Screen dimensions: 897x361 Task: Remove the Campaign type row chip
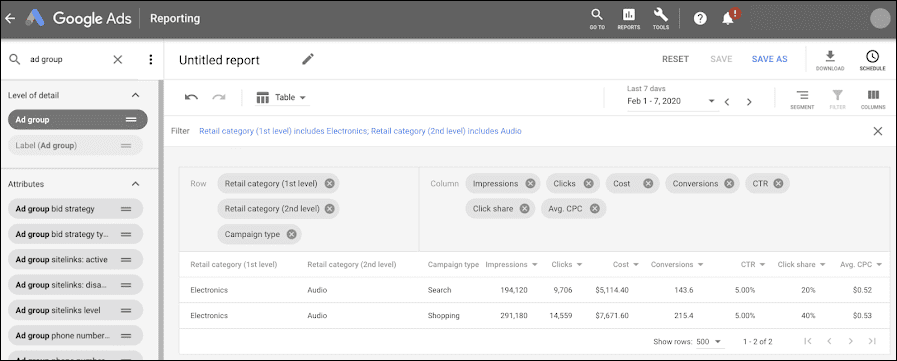pos(291,234)
